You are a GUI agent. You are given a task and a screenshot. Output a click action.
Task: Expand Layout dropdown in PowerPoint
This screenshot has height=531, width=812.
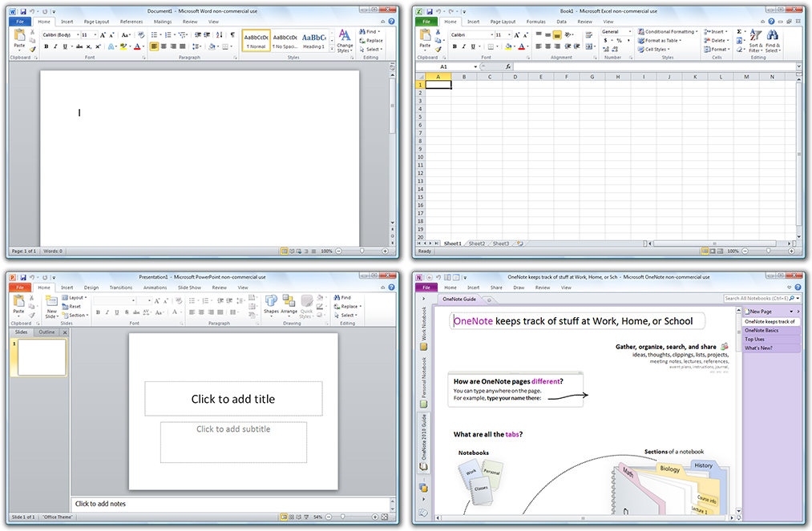pos(75,298)
